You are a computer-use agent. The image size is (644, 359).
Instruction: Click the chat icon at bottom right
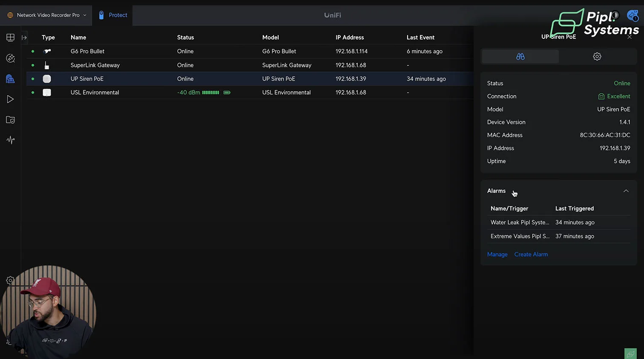tap(630, 354)
